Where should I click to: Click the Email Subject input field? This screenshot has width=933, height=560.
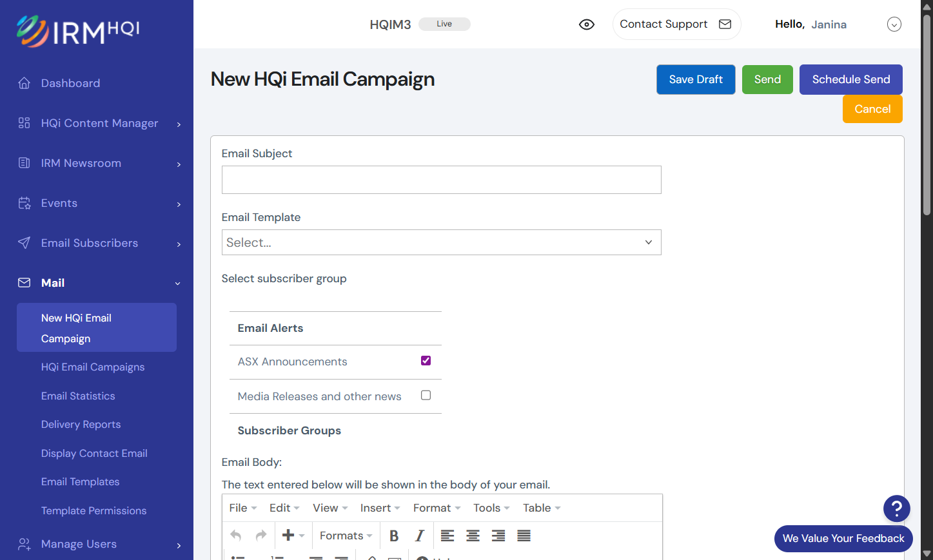(442, 180)
